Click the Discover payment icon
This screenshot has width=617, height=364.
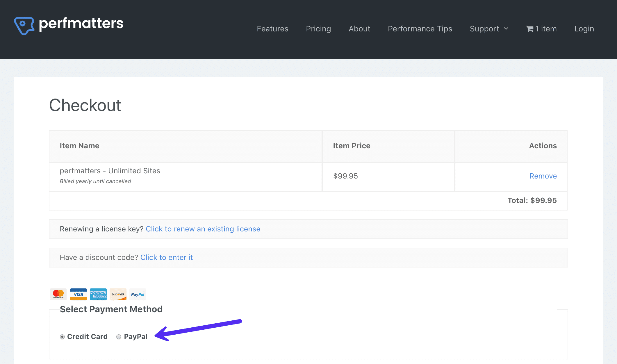click(117, 294)
